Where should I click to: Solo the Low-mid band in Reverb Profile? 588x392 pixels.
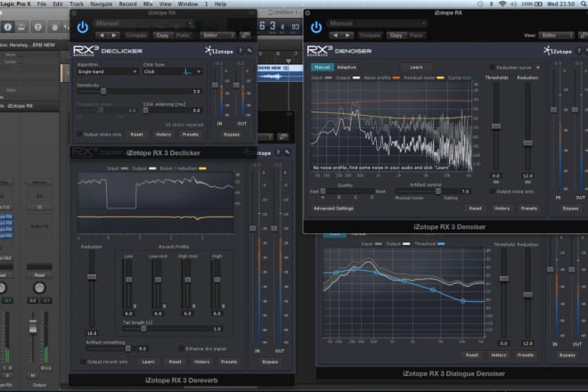(164, 306)
